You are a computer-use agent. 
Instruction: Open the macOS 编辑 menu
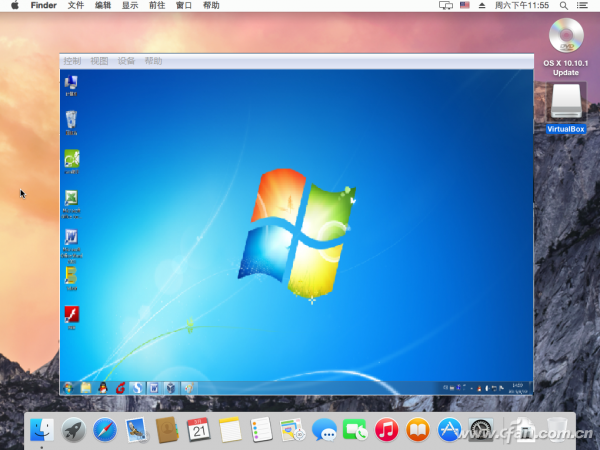click(x=103, y=5)
